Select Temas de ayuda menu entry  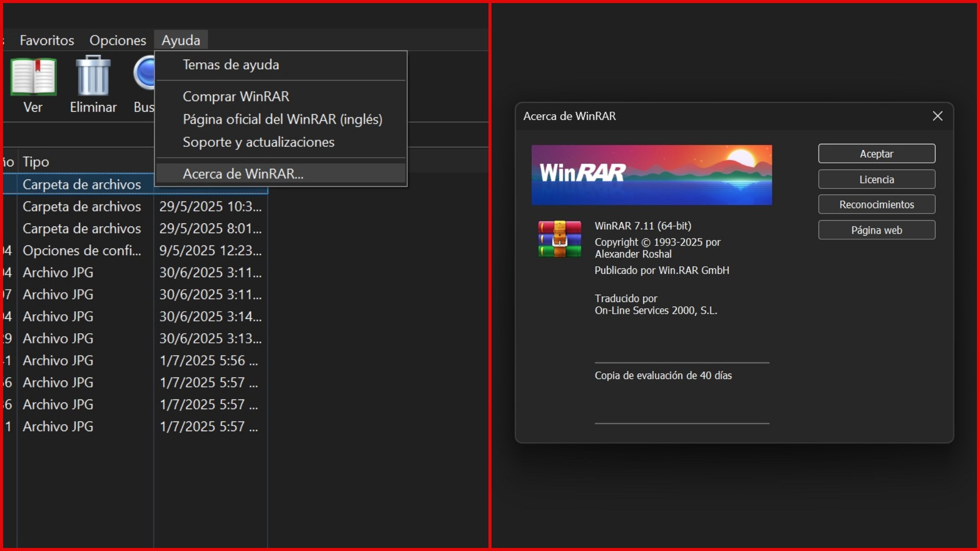pyautogui.click(x=281, y=65)
